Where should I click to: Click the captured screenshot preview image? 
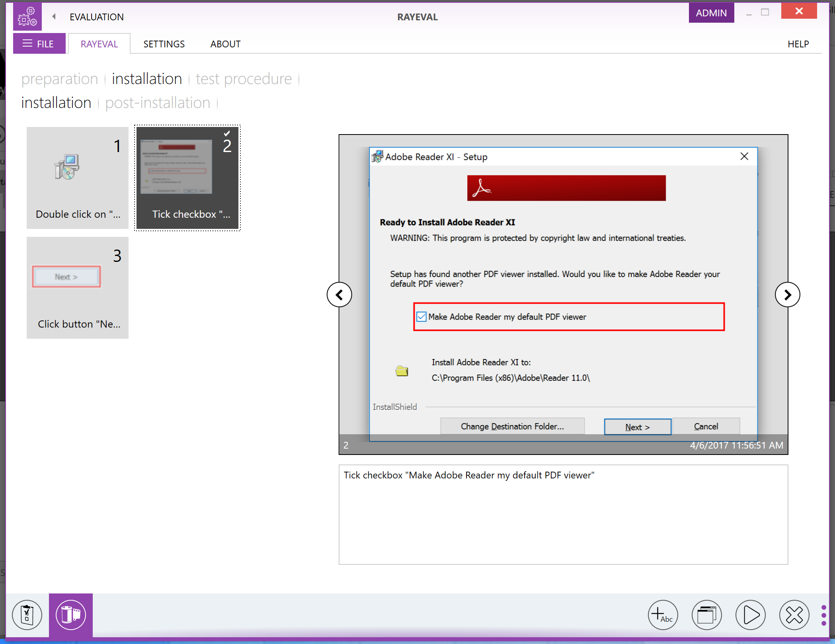tap(563, 295)
